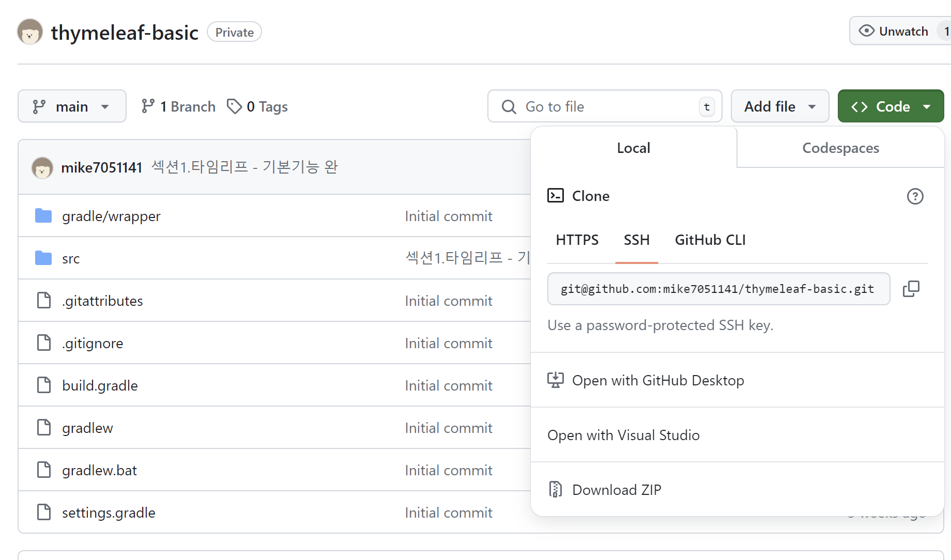
Task: Click the tag icon next to 0 Tags
Action: click(x=234, y=106)
